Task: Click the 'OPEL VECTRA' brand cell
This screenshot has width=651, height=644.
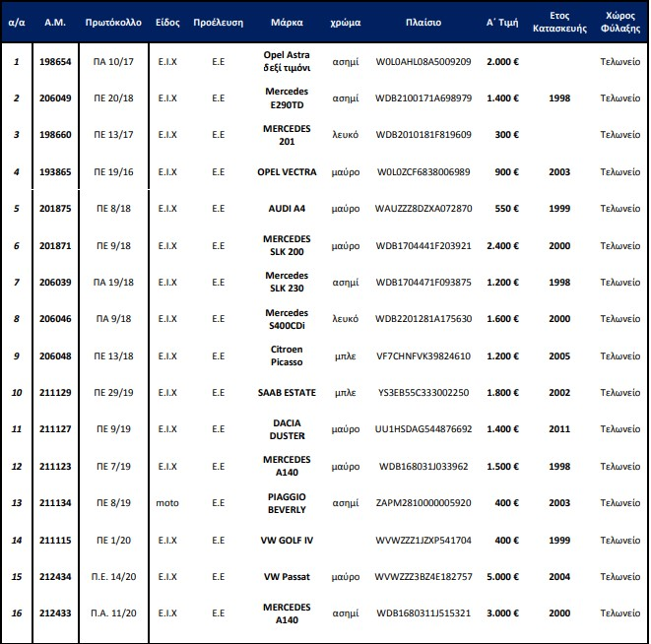Action: click(287, 171)
